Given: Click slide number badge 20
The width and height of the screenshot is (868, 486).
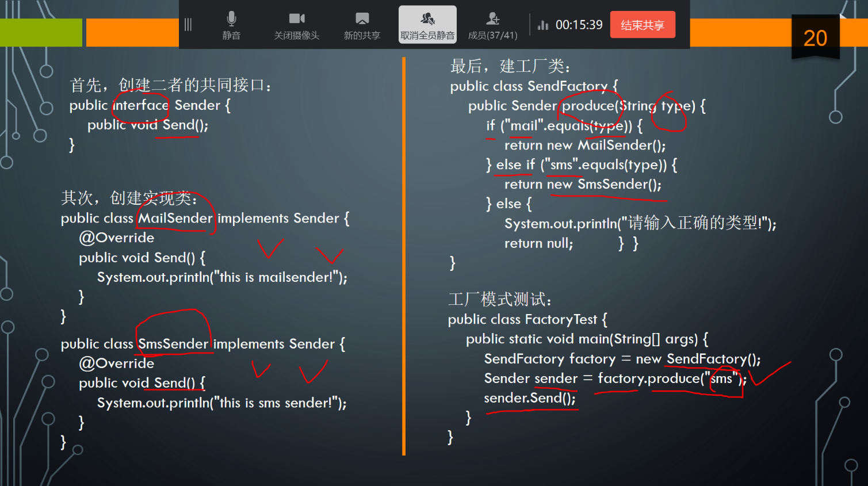Looking at the screenshot, I should pyautogui.click(x=815, y=38).
